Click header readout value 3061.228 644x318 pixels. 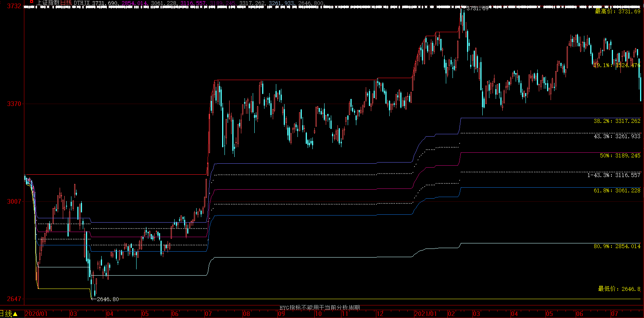164,3
